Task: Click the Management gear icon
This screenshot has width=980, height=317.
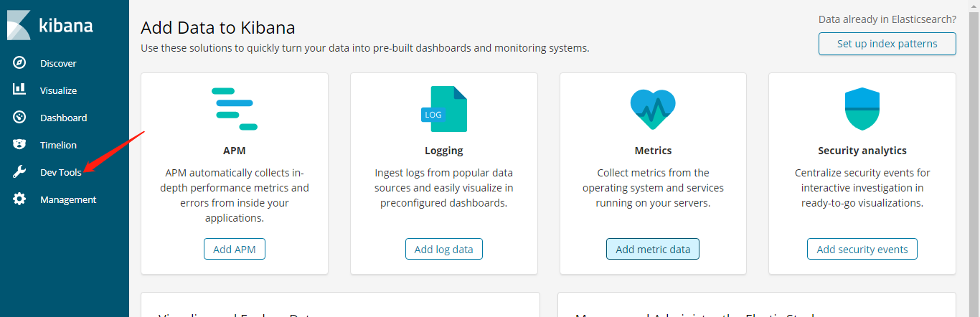Action: point(20,199)
